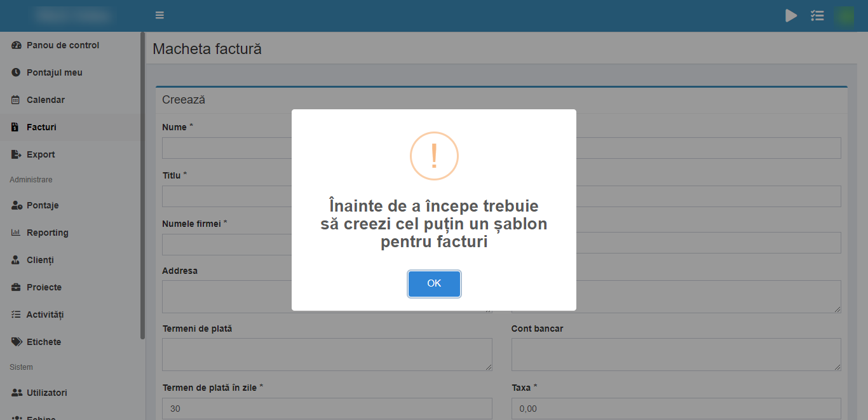This screenshot has width=868, height=420.
Task: Click the Sistem section label
Action: click(x=21, y=367)
